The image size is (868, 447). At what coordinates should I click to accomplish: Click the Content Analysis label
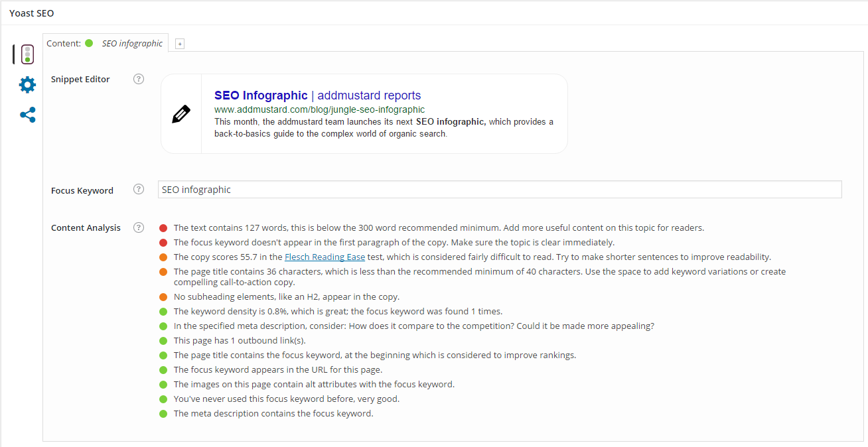tap(86, 227)
